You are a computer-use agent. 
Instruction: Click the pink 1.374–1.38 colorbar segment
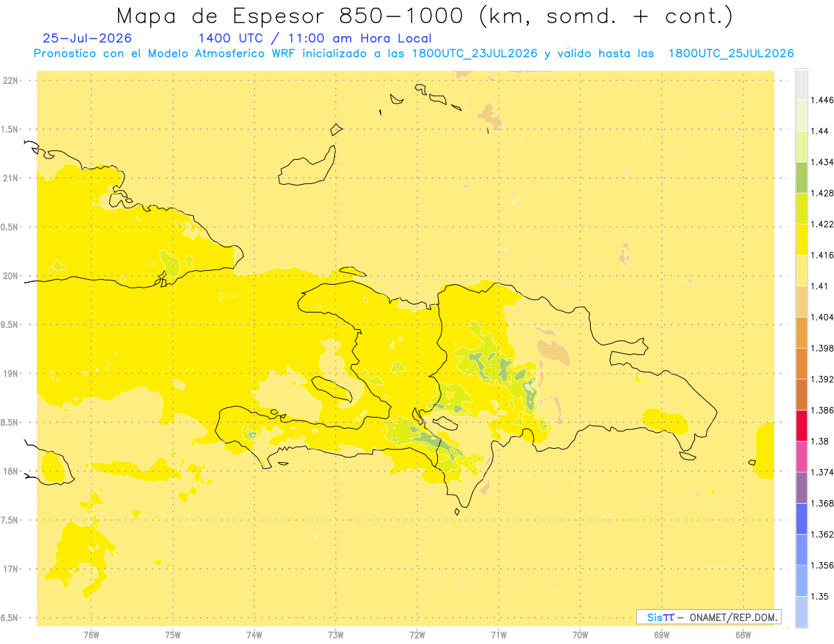point(801,456)
